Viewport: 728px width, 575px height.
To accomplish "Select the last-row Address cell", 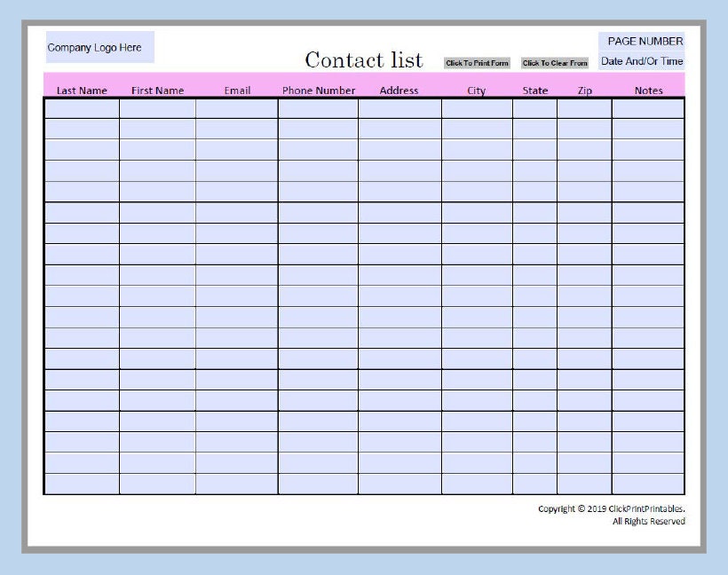I will click(400, 484).
